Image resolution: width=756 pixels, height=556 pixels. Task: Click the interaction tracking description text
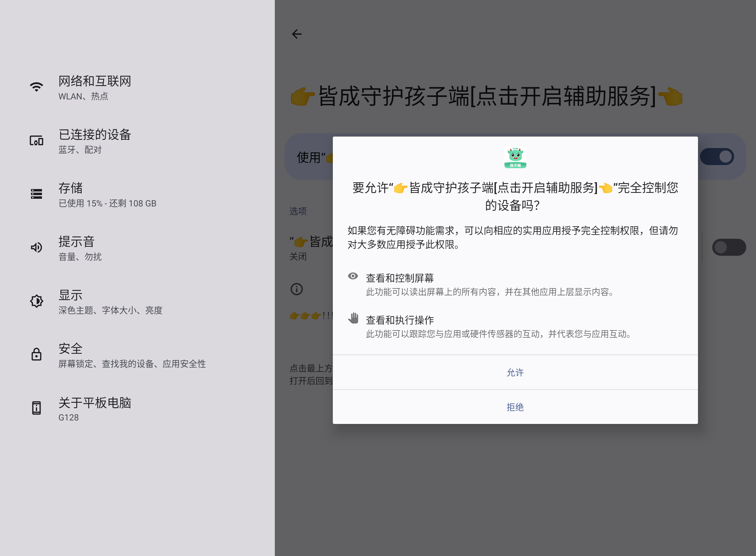(x=500, y=334)
